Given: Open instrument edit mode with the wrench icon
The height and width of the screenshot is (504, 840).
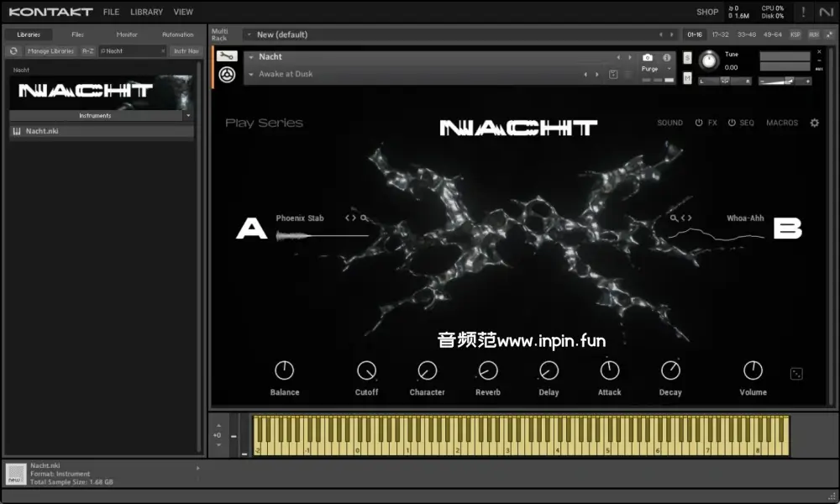Looking at the screenshot, I should point(227,55).
